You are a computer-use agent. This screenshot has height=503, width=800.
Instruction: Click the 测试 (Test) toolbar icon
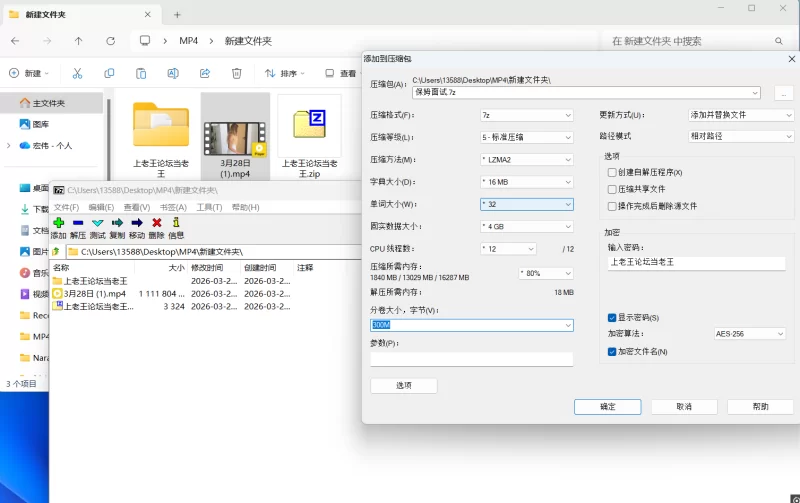[98, 223]
